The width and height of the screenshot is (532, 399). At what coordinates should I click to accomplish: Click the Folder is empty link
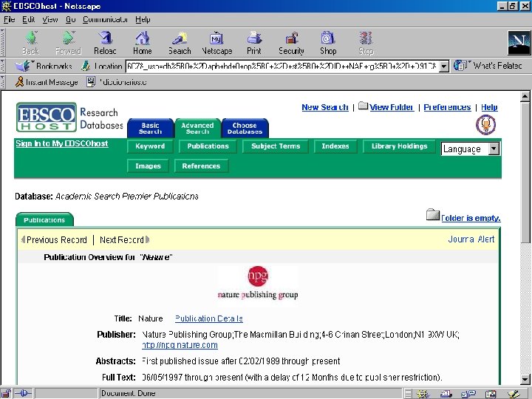(x=471, y=218)
